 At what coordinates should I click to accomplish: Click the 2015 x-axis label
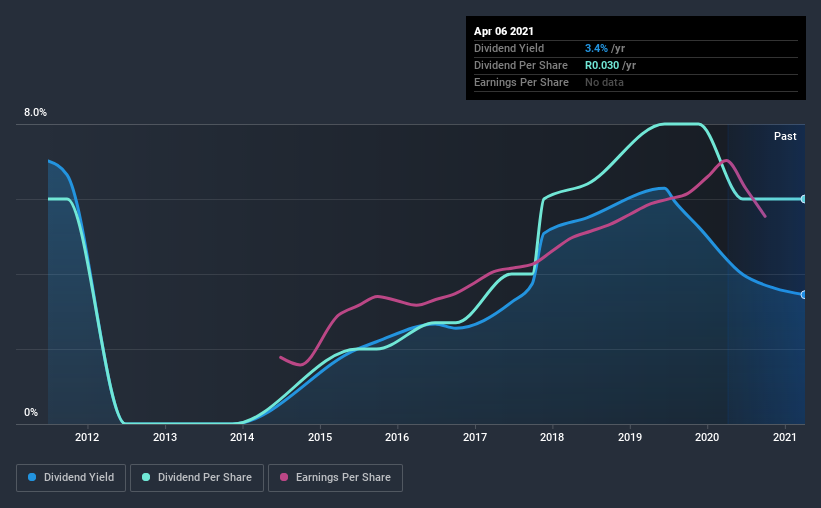(x=320, y=437)
